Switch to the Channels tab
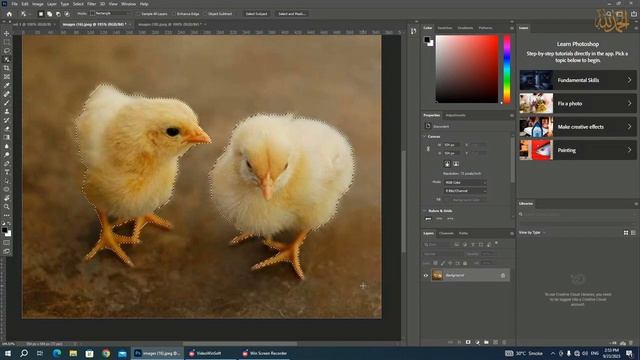Screen dimensions: 640x360 click(x=446, y=233)
